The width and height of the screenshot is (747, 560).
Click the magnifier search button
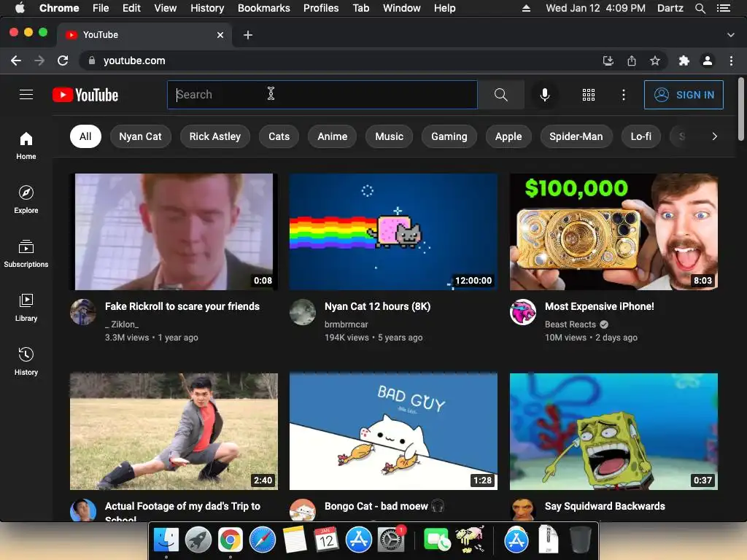(500, 95)
